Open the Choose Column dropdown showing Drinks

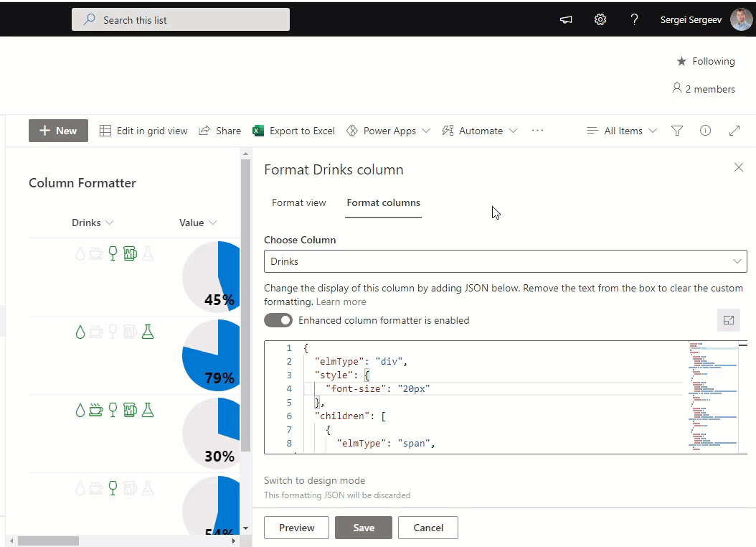tap(505, 261)
